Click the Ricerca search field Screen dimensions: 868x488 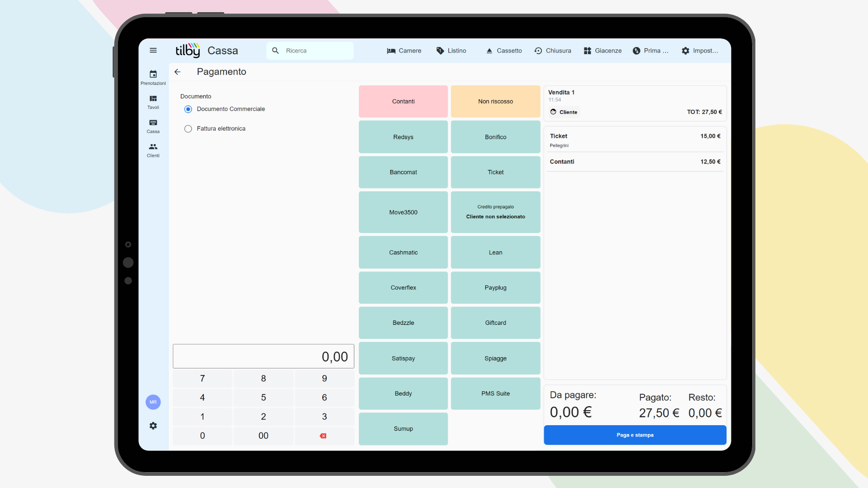click(x=310, y=51)
